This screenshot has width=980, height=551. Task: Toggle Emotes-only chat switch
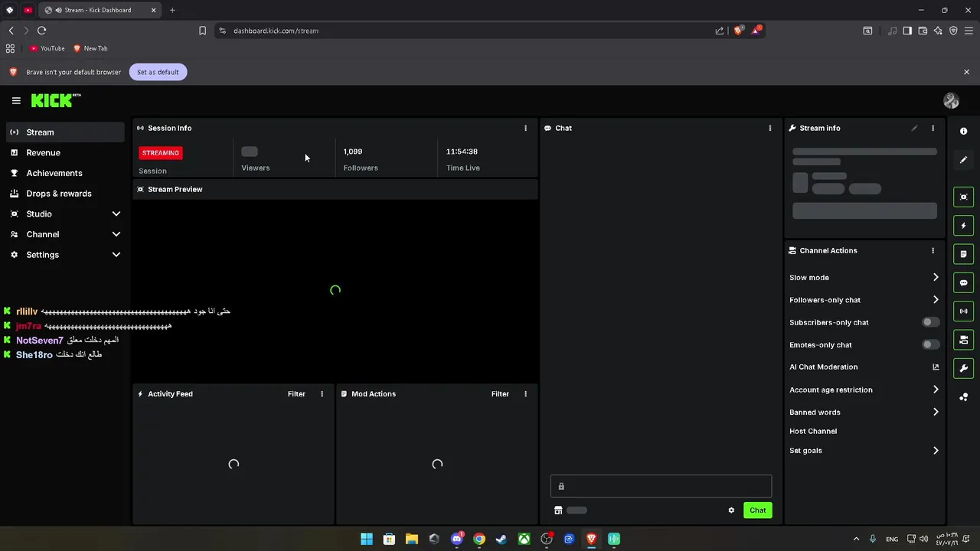(x=930, y=344)
